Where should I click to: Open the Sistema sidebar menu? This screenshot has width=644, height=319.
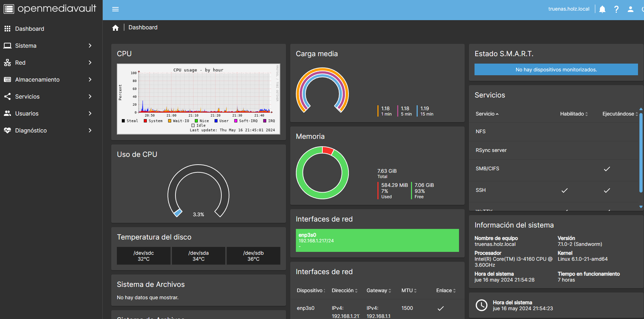(x=51, y=46)
